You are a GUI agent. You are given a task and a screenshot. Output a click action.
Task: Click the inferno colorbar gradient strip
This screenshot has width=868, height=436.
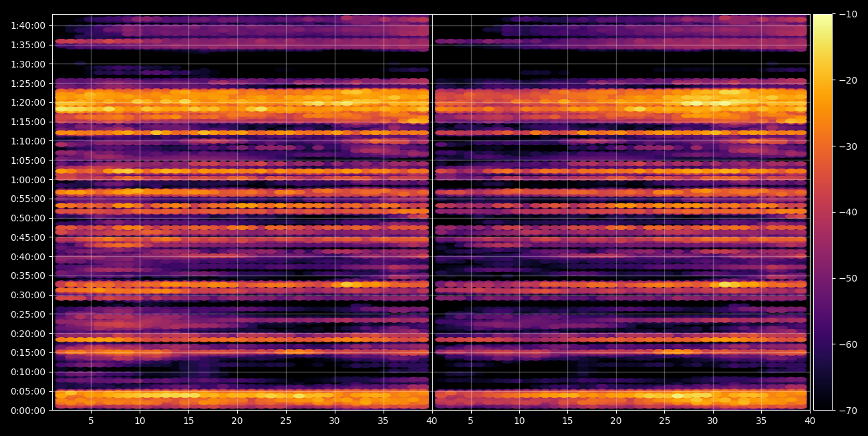coord(823,212)
